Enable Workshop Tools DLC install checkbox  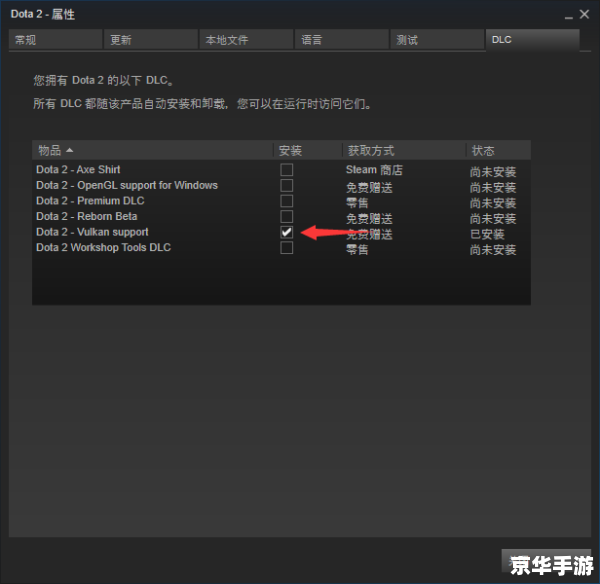click(287, 248)
